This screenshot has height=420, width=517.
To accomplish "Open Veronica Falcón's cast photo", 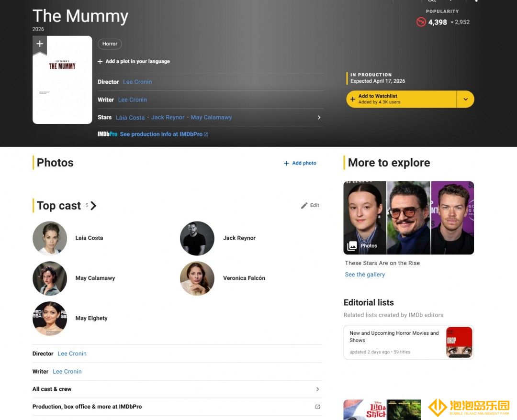I will [197, 278].
